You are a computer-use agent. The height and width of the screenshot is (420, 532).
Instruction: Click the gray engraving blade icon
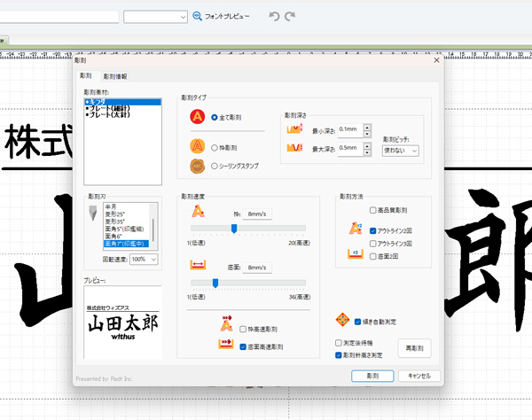(92, 214)
